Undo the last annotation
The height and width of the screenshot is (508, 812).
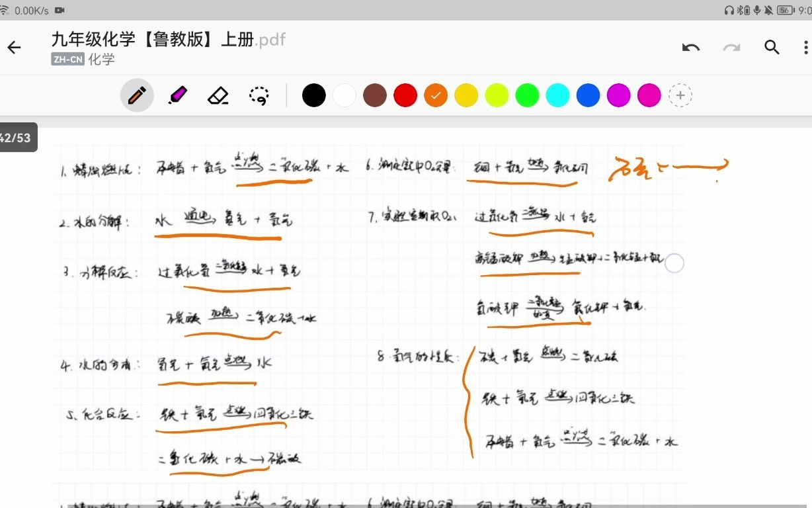690,48
